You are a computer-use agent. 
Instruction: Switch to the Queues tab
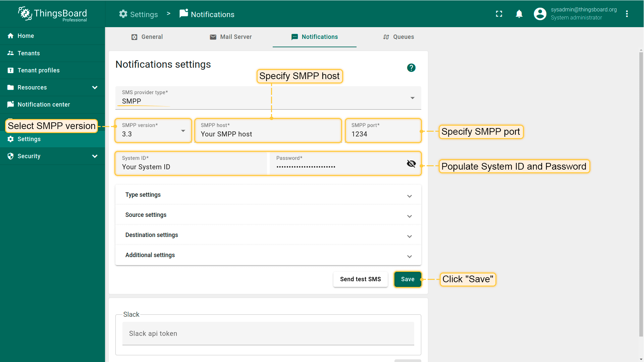(398, 37)
